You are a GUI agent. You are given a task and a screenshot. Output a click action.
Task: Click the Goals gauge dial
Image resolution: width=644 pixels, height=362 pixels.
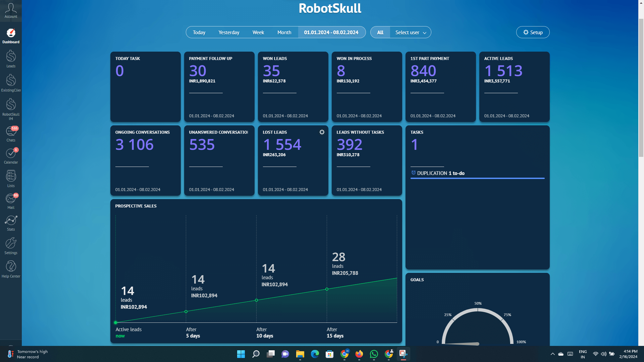478,326
